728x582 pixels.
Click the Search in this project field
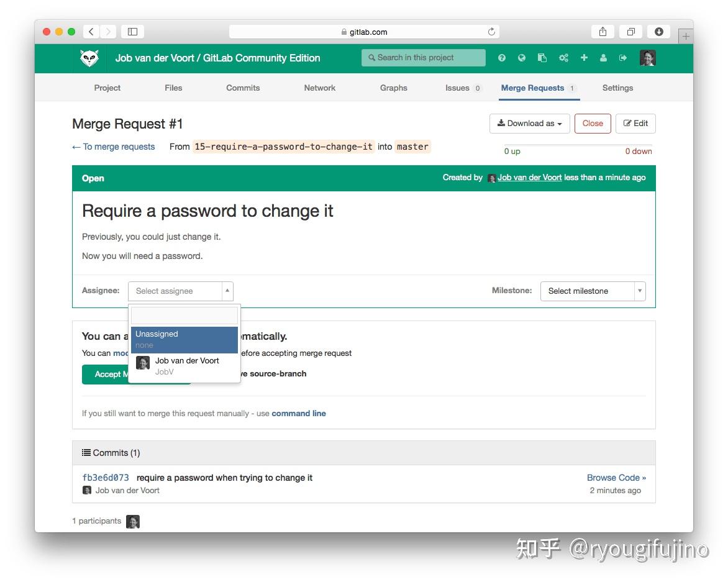click(x=423, y=57)
